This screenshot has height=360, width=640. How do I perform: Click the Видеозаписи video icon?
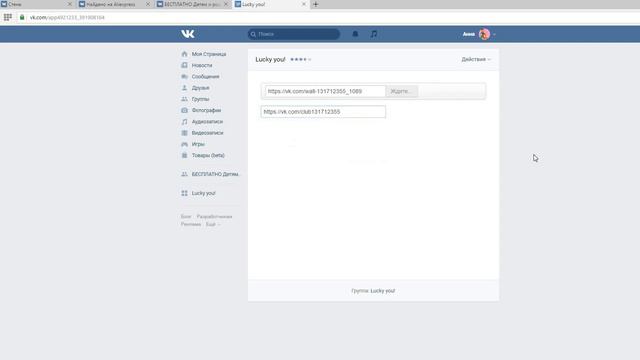[x=184, y=133]
